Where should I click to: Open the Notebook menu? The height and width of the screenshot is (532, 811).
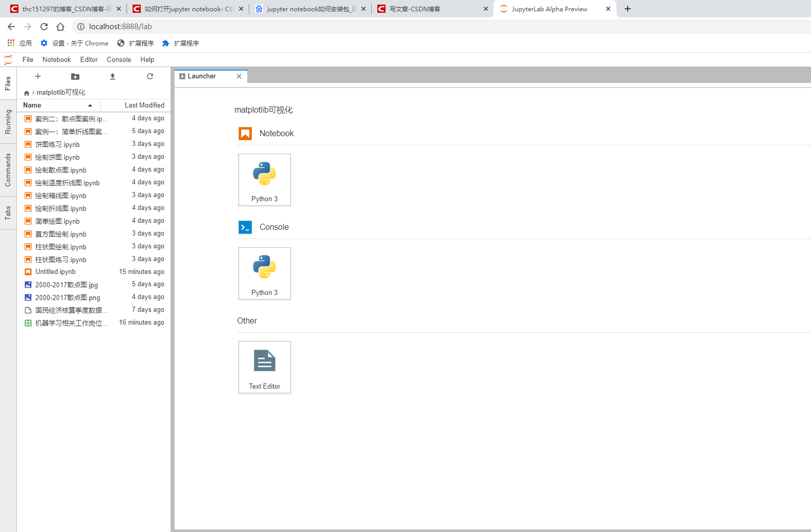57,59
